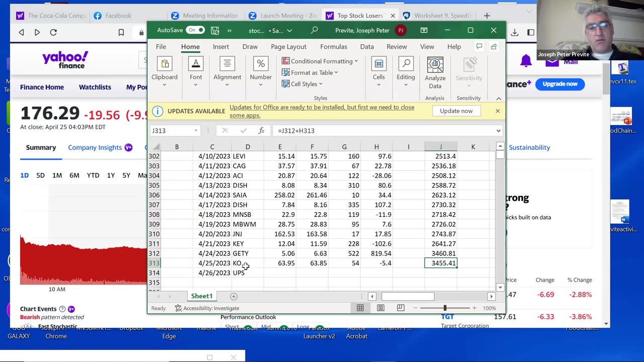644x362 pixels.
Task: Select cell with value 819.54
Action: [x=376, y=253]
